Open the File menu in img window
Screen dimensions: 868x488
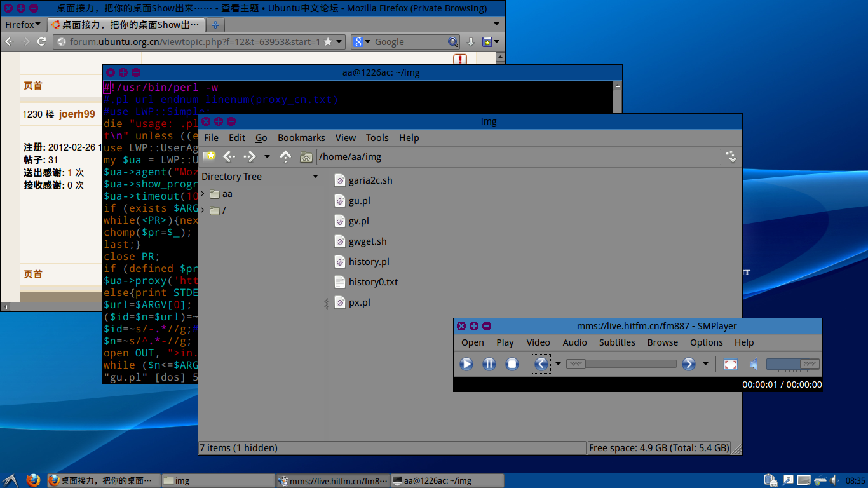pos(211,138)
